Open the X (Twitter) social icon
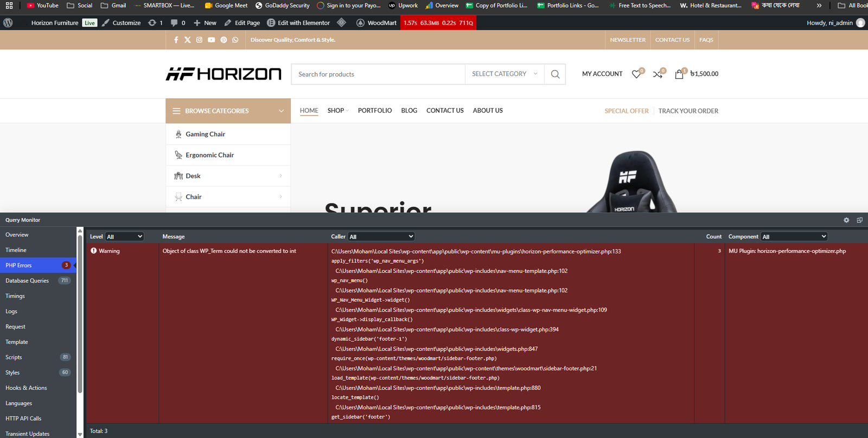 click(x=188, y=40)
